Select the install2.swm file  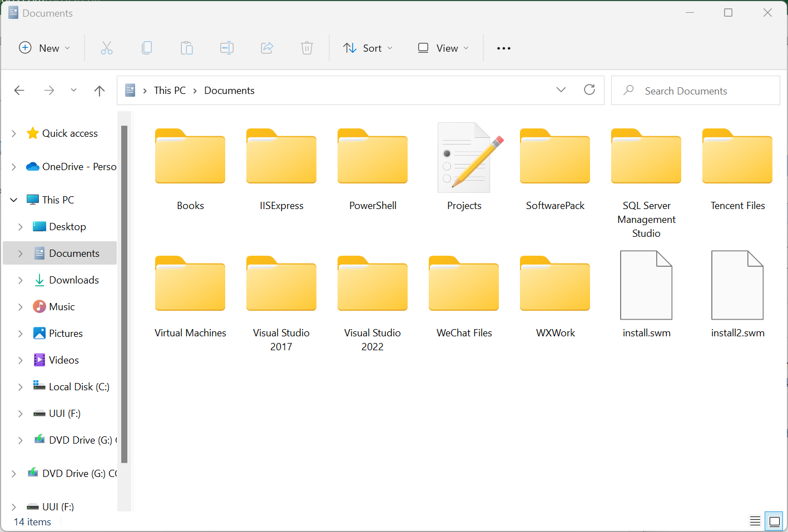pos(737,295)
